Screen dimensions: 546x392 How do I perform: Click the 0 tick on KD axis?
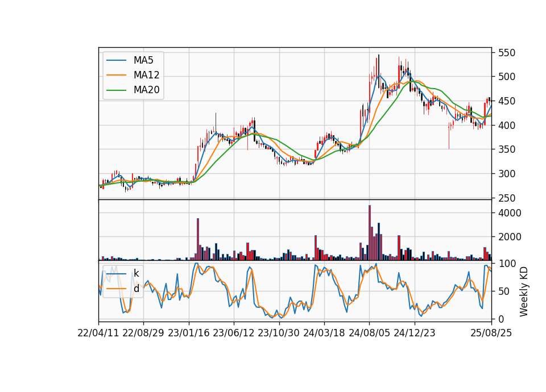point(501,319)
